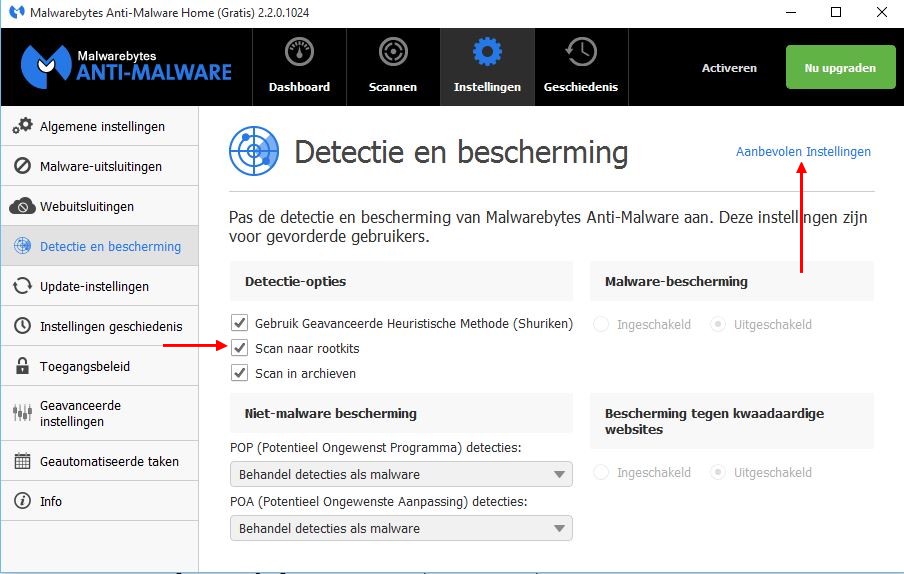This screenshot has height=574, width=904.
Task: Click the Dashboard gauge icon
Action: point(299,52)
